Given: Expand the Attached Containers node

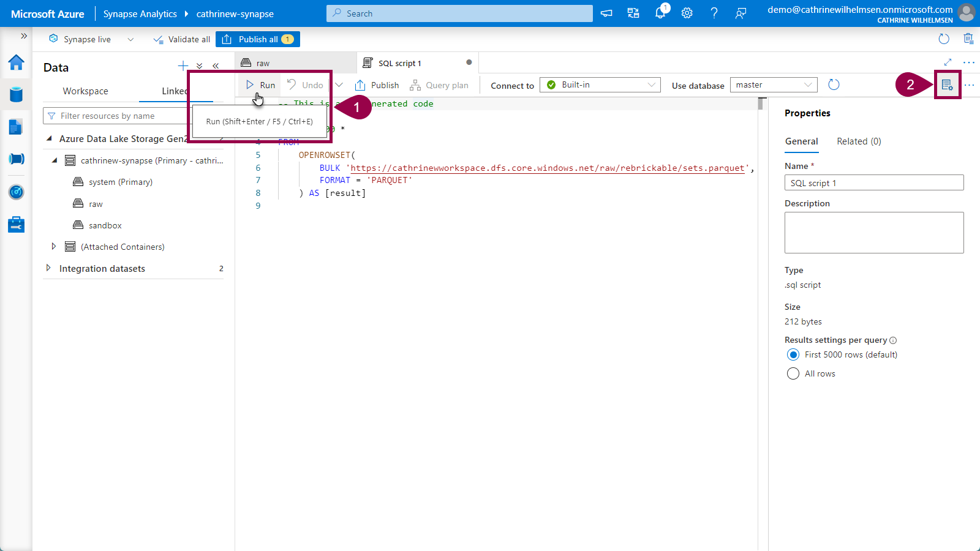Looking at the screenshot, I should 54,247.
